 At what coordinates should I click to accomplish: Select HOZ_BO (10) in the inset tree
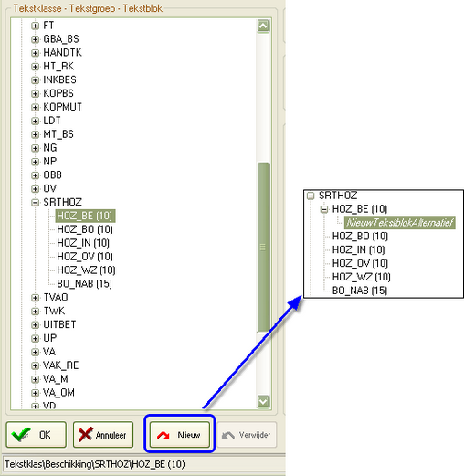coord(360,237)
